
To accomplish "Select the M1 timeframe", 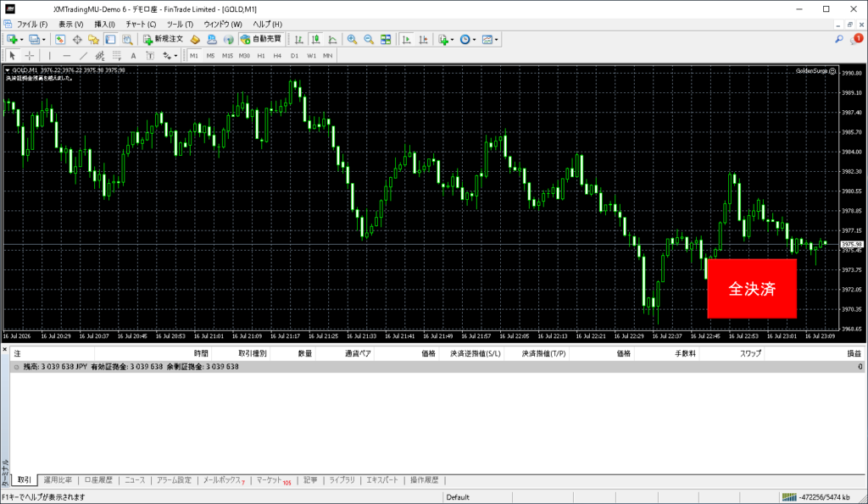I will [x=194, y=55].
